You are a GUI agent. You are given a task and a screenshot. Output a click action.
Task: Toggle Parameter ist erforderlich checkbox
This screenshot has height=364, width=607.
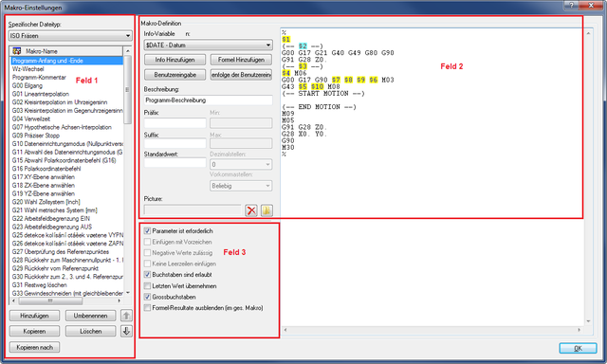click(x=147, y=231)
